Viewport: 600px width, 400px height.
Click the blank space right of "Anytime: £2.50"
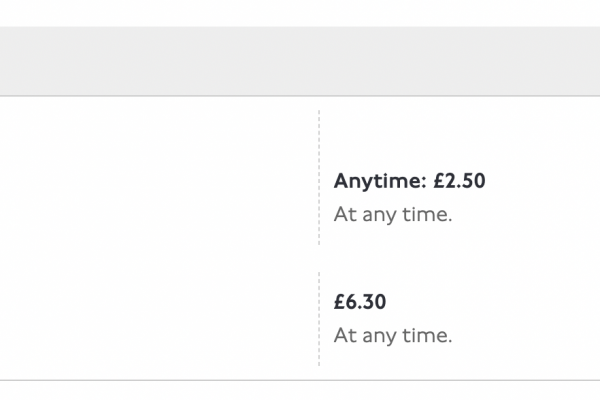click(x=540, y=181)
